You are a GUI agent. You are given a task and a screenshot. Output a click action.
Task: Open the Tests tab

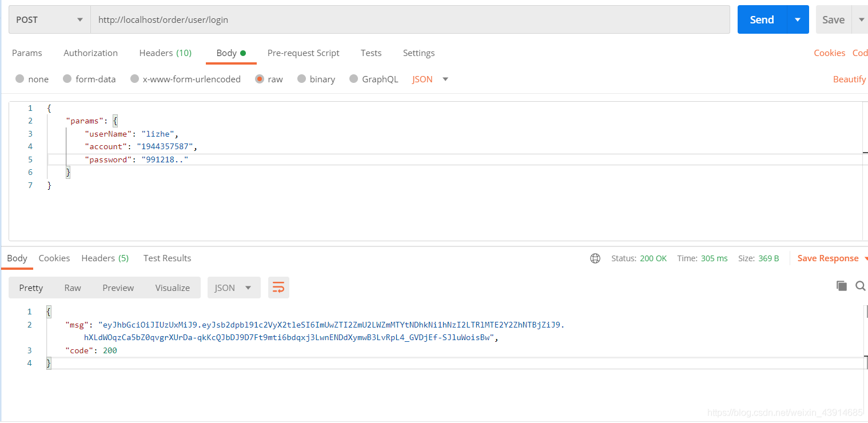(x=371, y=53)
